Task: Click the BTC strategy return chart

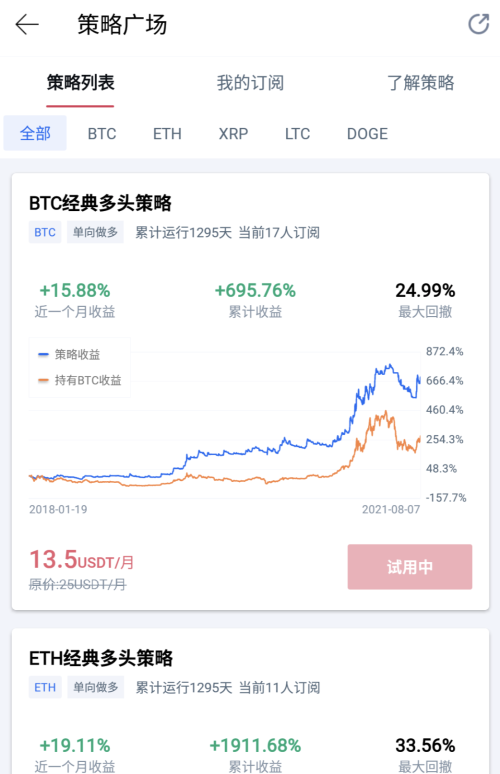Action: [x=225, y=425]
